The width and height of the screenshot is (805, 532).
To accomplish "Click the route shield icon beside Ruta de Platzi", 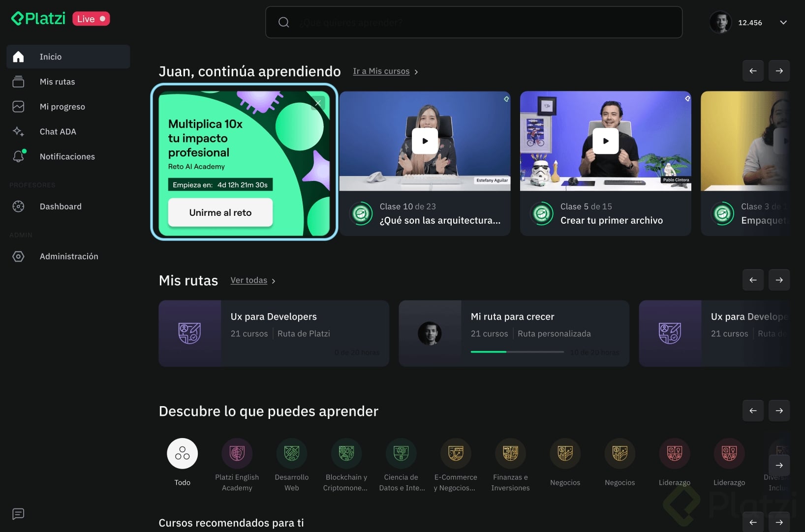I will point(189,333).
